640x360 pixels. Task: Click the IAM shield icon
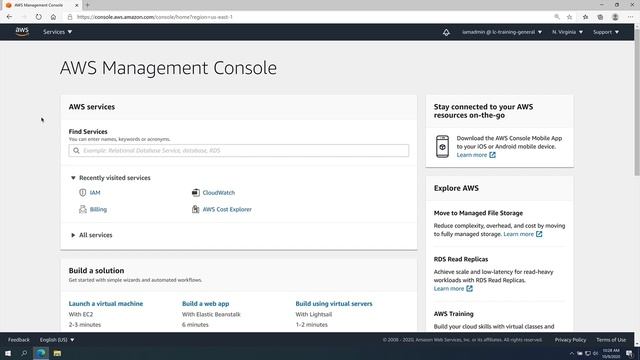[x=82, y=192]
